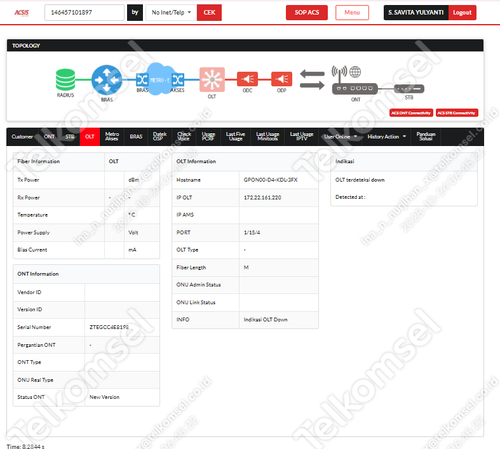Screen dimensions: 500x449
Task: Open the No Inet/Telp search type dropdown
Action: click(x=171, y=13)
